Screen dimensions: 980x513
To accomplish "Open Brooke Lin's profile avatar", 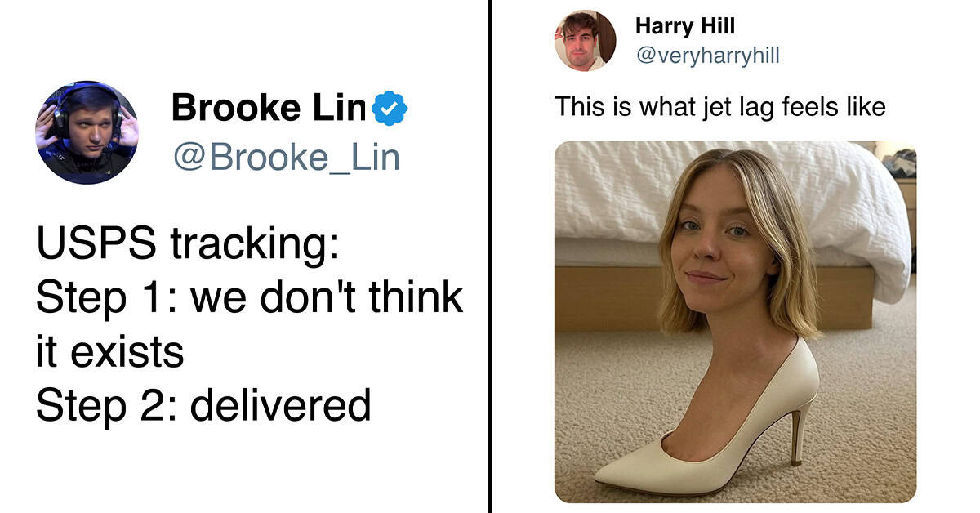I will pyautogui.click(x=87, y=132).
